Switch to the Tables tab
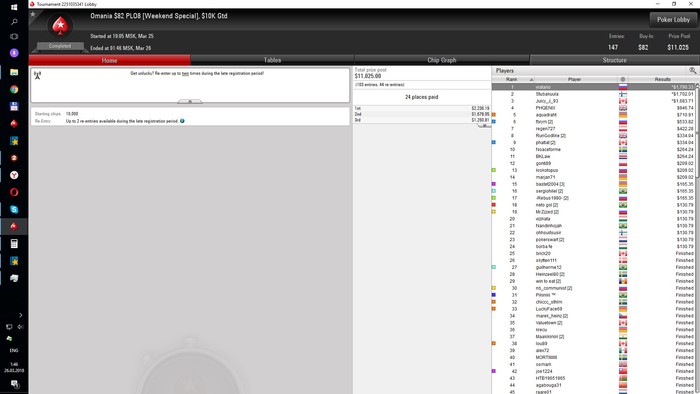The height and width of the screenshot is (394, 700). [272, 60]
